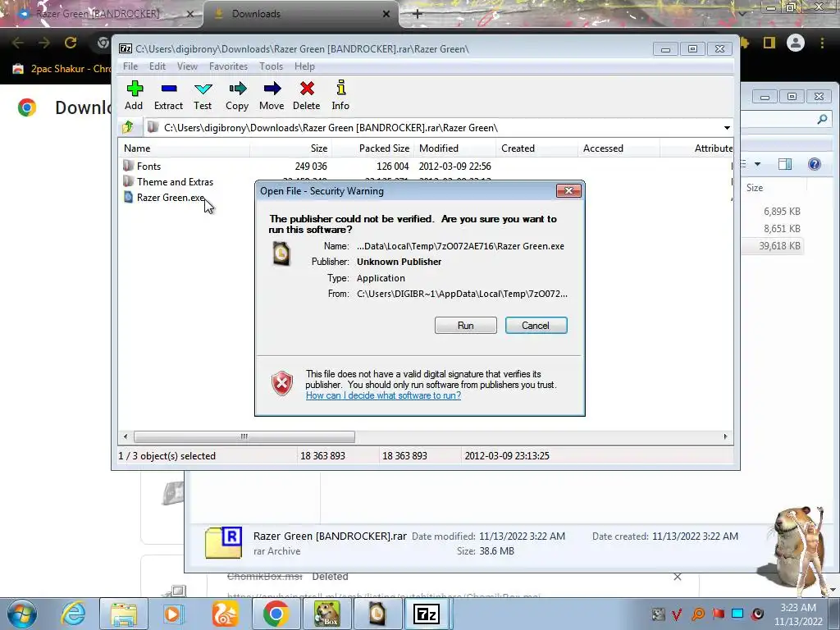
Task: Dismiss the ChomikBox.msi Deleted download entry
Action: point(677,577)
